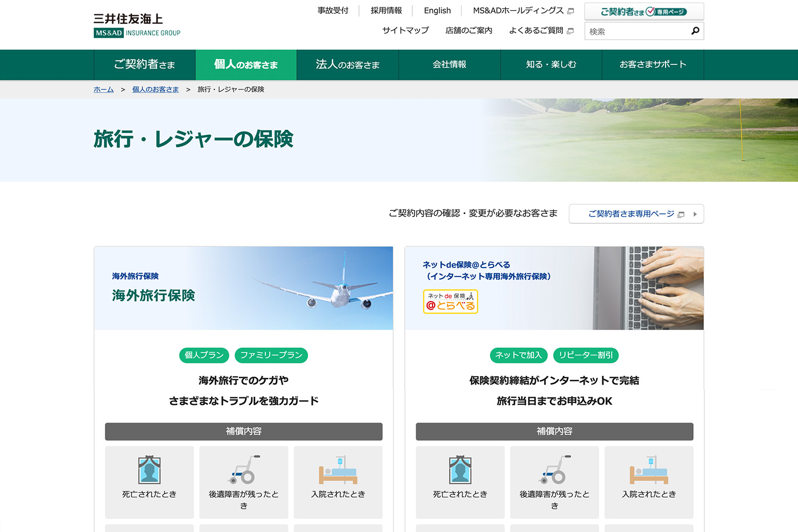Open the ご契約者さま navigation tab

[145, 65]
